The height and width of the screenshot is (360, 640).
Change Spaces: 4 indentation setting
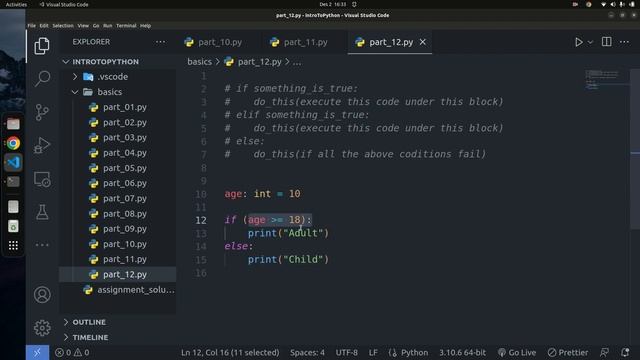coord(307,352)
